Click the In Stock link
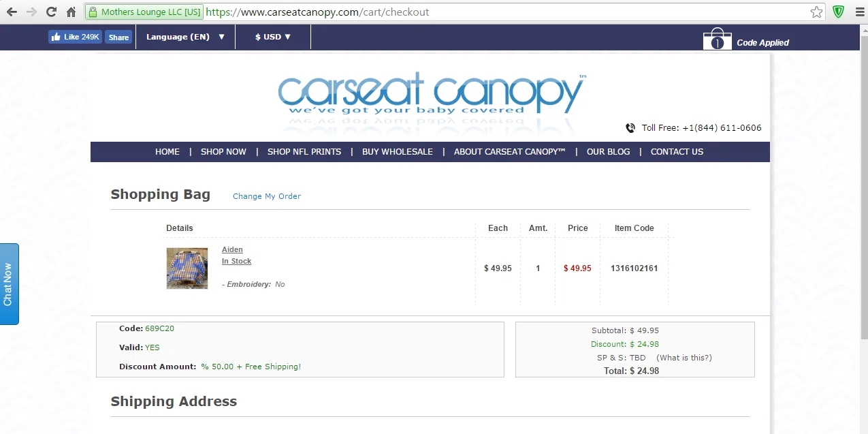 click(x=236, y=261)
